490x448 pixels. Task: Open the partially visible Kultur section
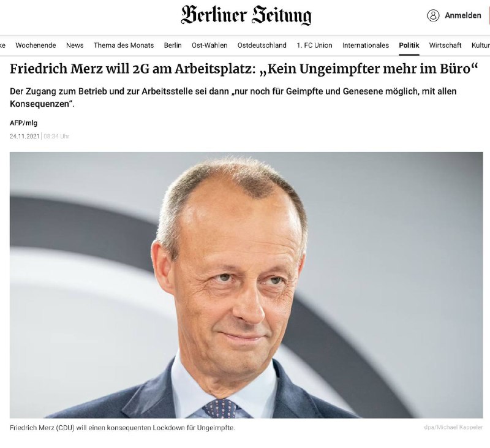(x=481, y=45)
